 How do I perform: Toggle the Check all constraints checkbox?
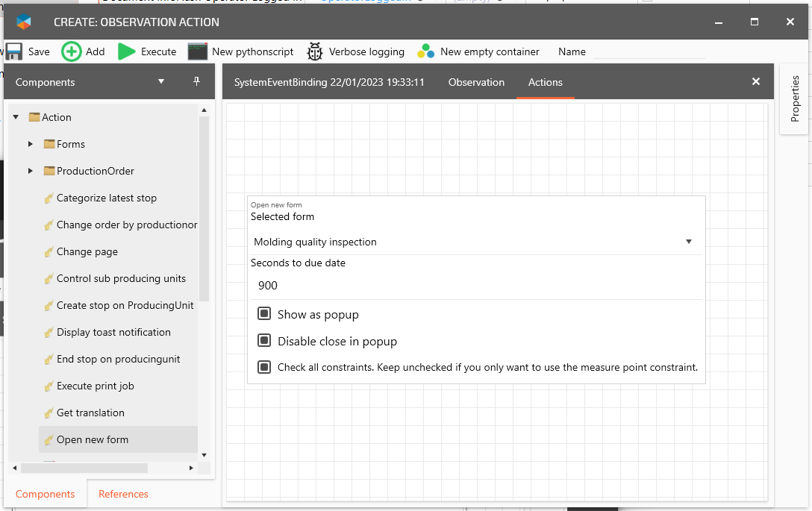coord(264,367)
